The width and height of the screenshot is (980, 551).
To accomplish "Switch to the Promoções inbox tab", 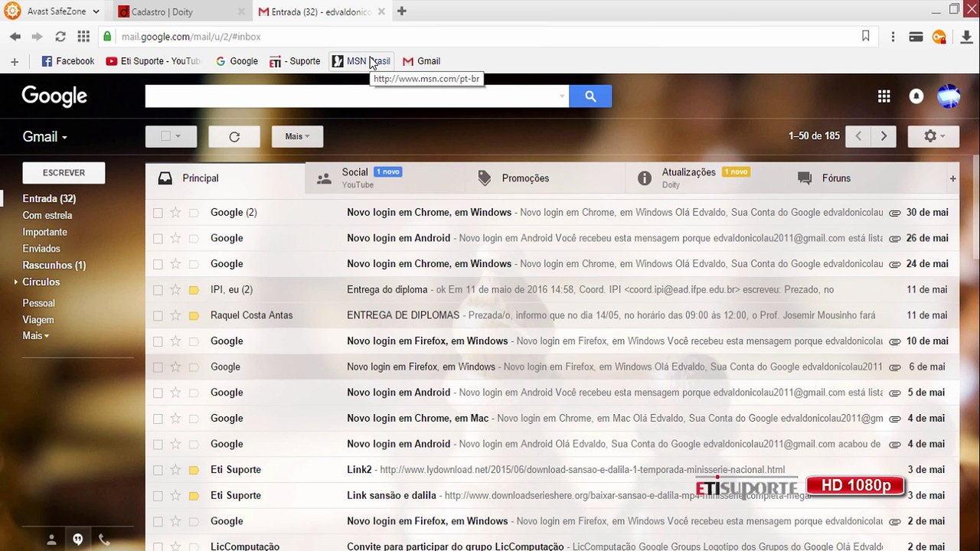I will (545, 178).
